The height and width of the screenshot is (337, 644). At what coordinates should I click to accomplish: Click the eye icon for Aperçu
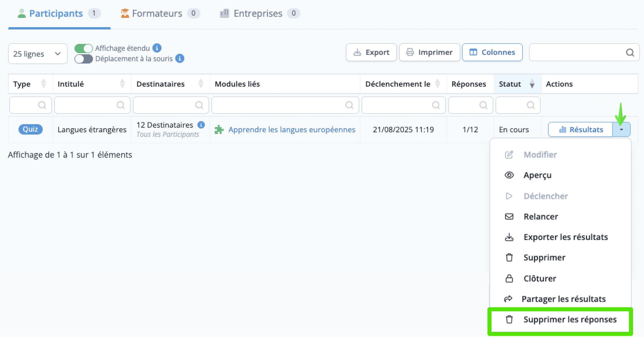(509, 175)
